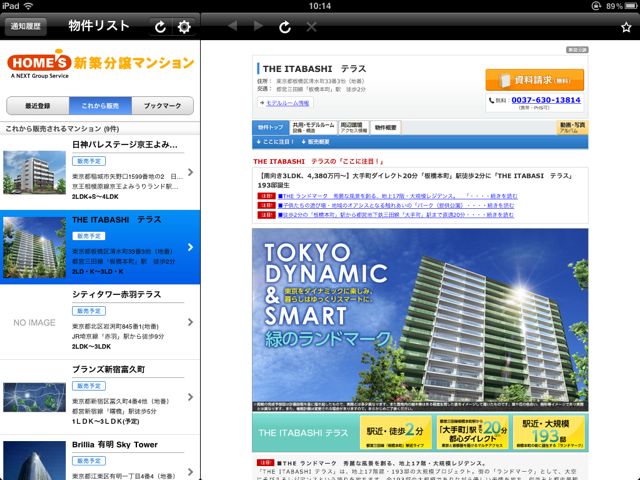Tap the 10:14 clock in status bar
Viewport: 640px width, 480px height.
tap(320, 6)
